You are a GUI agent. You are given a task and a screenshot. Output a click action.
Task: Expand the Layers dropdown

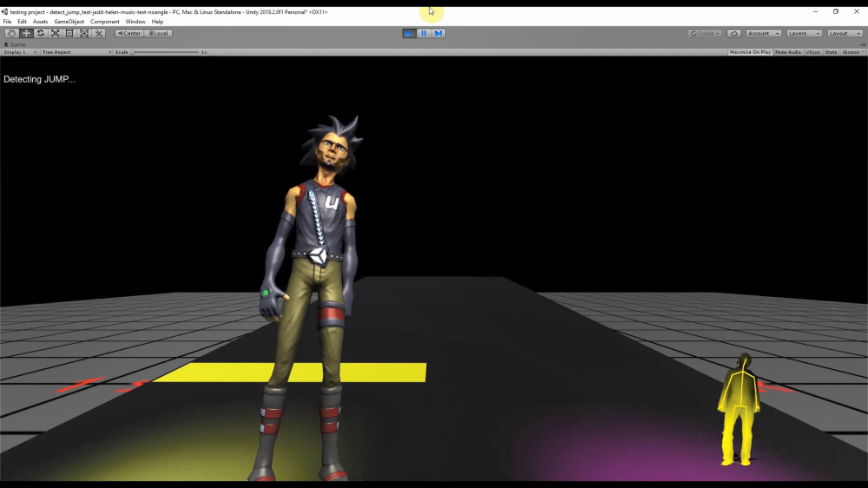[803, 33]
